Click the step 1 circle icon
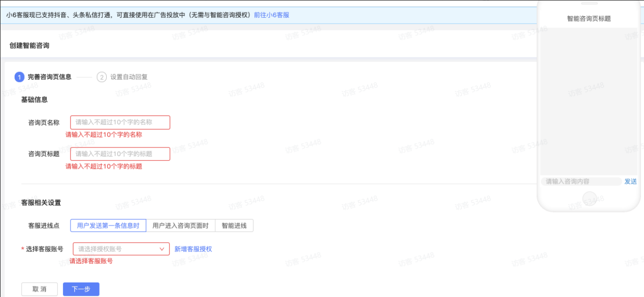The image size is (644, 297). click(20, 77)
